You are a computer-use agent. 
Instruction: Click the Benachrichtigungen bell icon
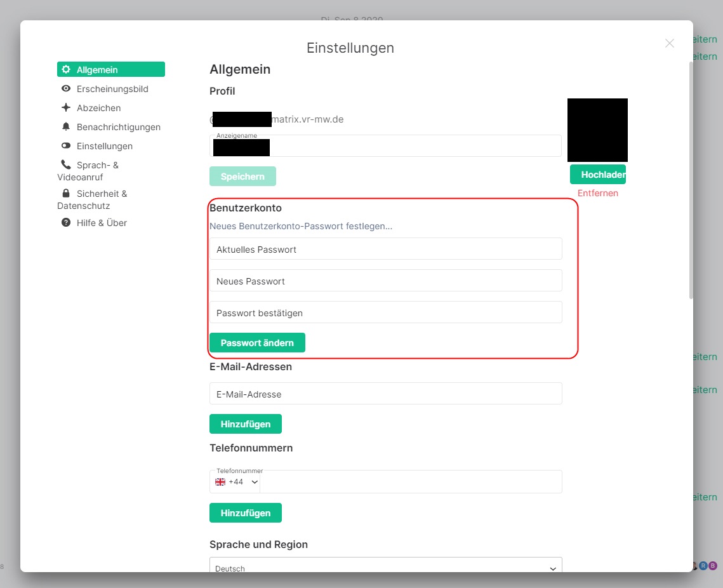tap(67, 127)
